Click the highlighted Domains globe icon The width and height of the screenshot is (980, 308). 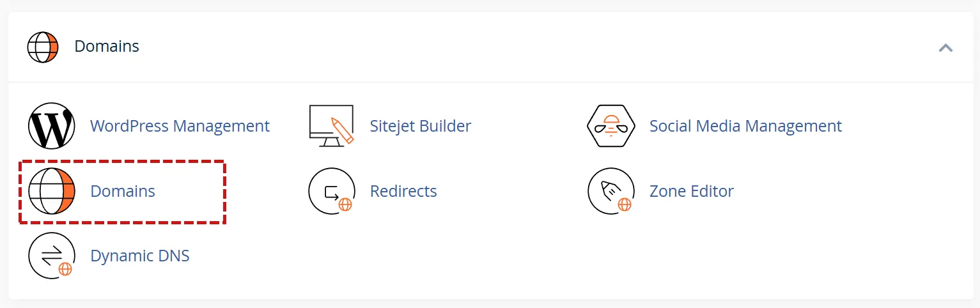(x=52, y=191)
